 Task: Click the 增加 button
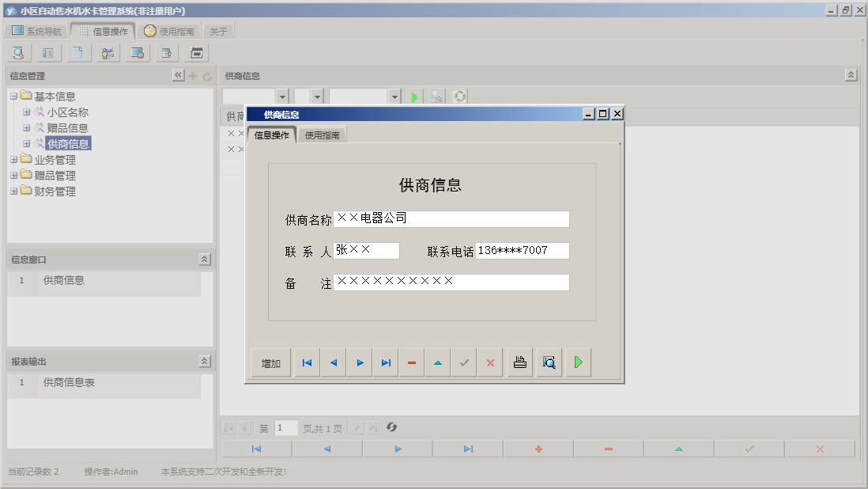[x=271, y=363]
